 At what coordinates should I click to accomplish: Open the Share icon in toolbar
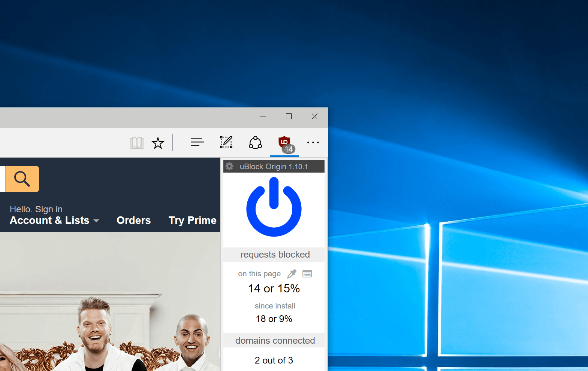(255, 142)
